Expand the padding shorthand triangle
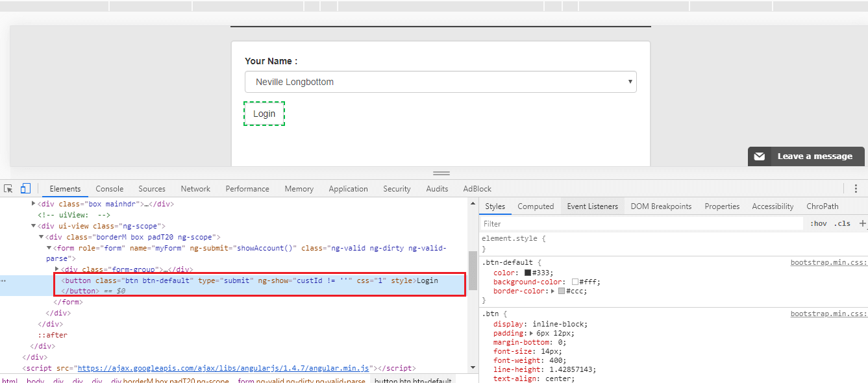This screenshot has width=868, height=383. pyautogui.click(x=533, y=333)
